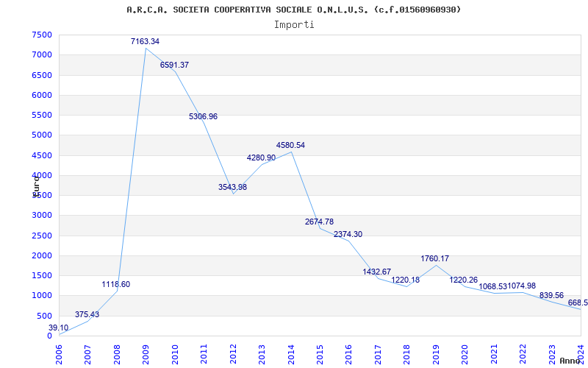Select the 1118.60 data label
The width and height of the screenshot is (588, 368).
tap(116, 285)
